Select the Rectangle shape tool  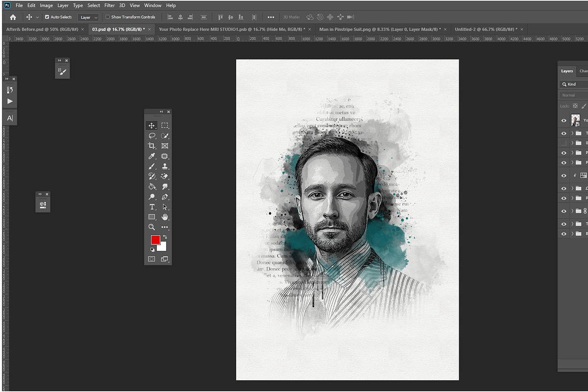point(152,217)
